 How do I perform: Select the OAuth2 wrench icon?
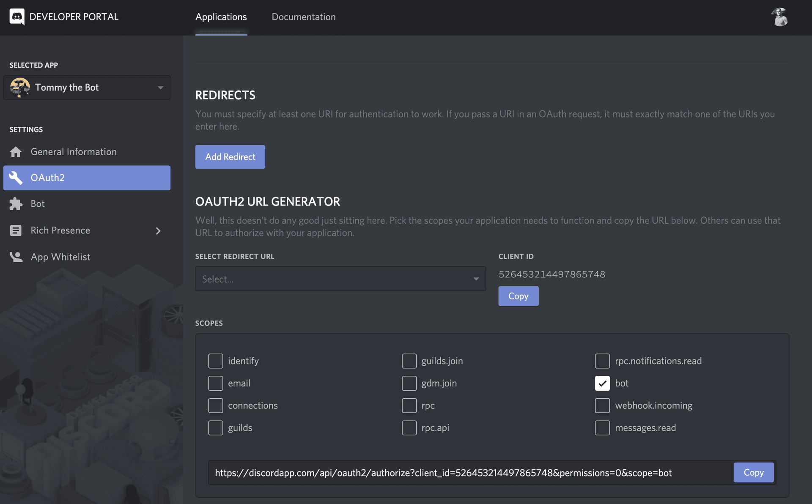(16, 178)
